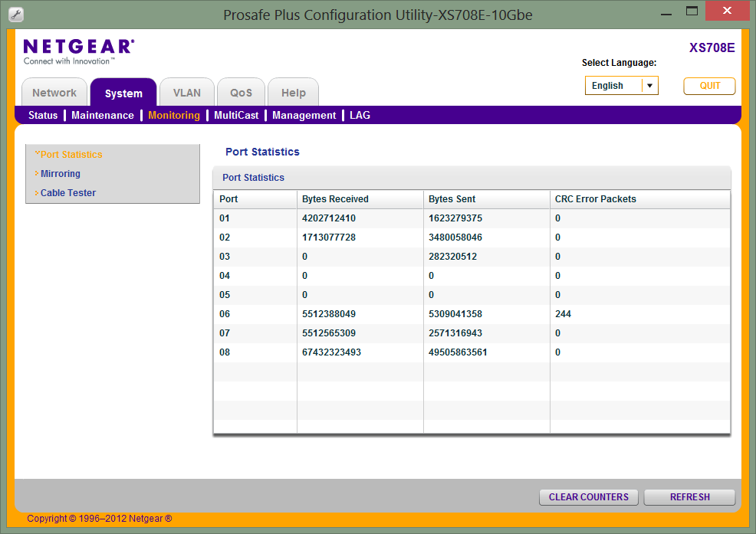This screenshot has width=756, height=534.
Task: Click bytes sent value 1623279375
Action: coord(455,218)
